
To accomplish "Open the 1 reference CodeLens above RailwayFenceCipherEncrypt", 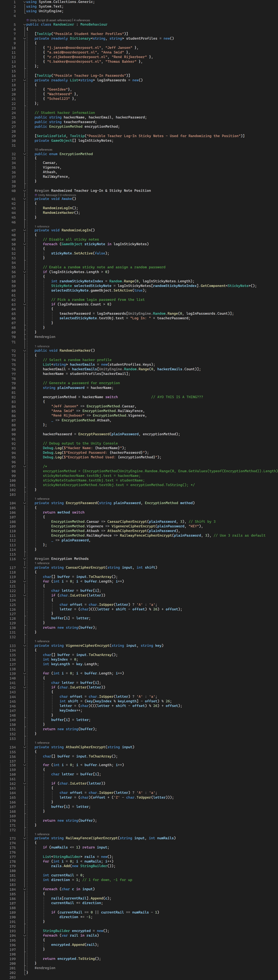I will (x=42, y=834).
